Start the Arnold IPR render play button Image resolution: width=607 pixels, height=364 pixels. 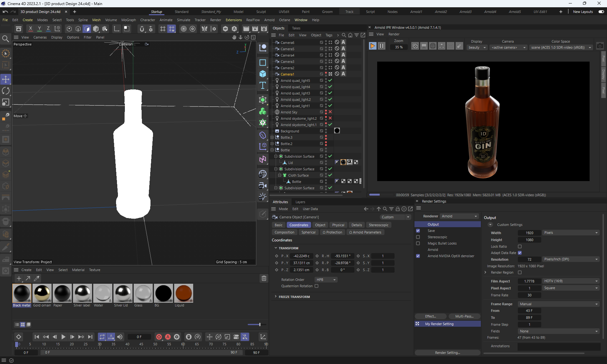pyautogui.click(x=372, y=46)
